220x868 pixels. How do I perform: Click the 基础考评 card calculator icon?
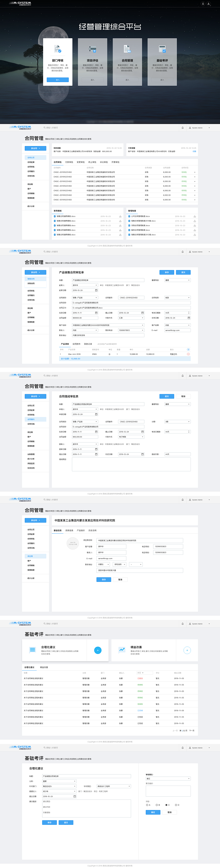162,49
